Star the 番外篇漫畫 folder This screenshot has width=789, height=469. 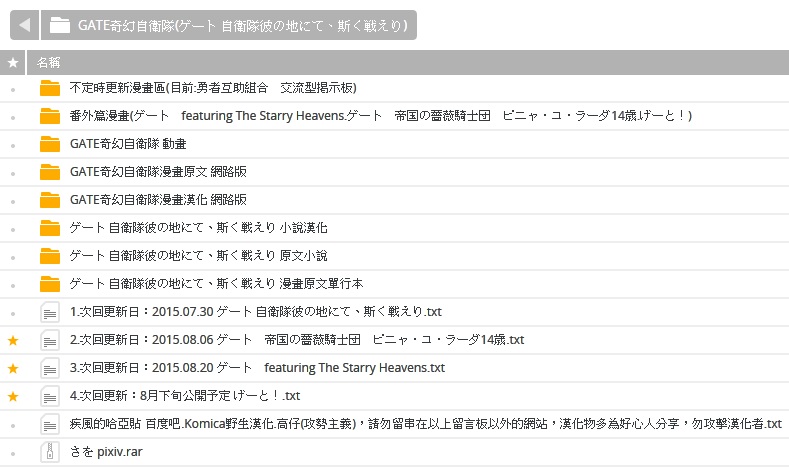[x=13, y=117]
